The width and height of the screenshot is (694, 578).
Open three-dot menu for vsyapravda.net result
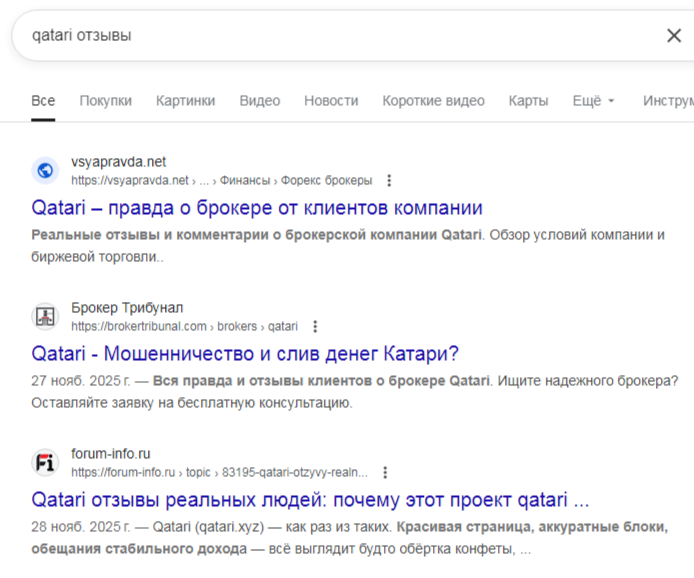tap(389, 181)
